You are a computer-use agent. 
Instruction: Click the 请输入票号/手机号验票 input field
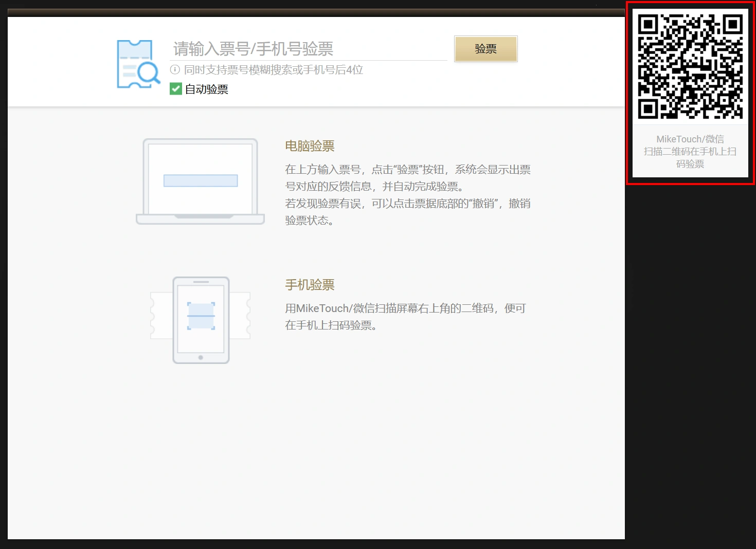click(x=309, y=49)
